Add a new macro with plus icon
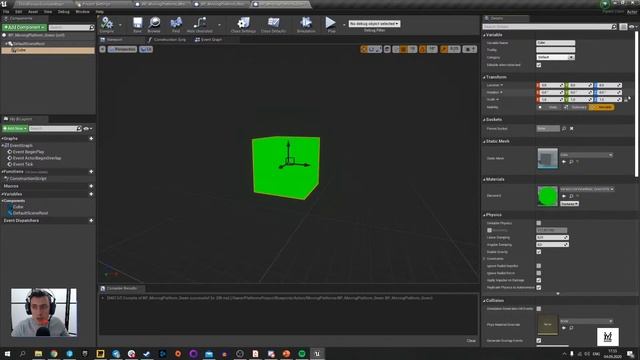Screen dimensions: 640x360 91,186
